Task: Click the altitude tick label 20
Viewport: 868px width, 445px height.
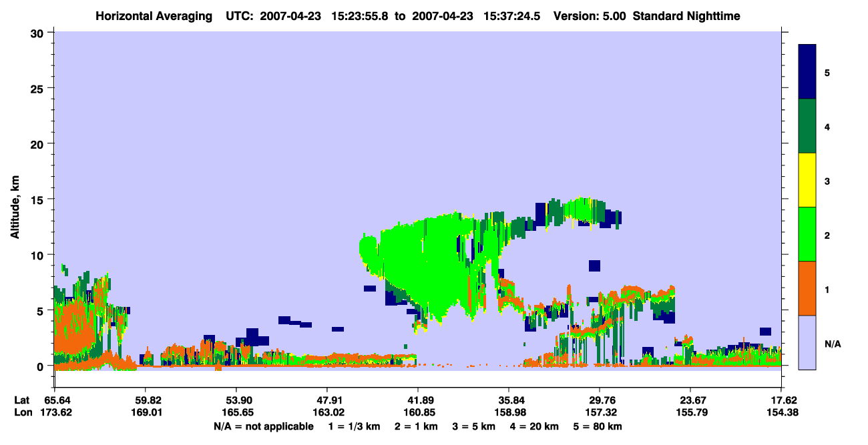Action: 38,143
